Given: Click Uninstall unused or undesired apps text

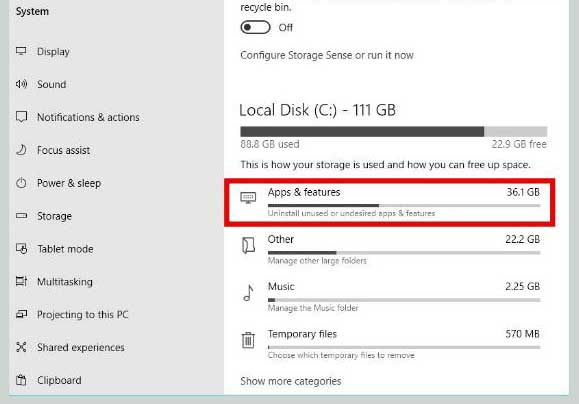Looking at the screenshot, I should pyautogui.click(x=352, y=213).
